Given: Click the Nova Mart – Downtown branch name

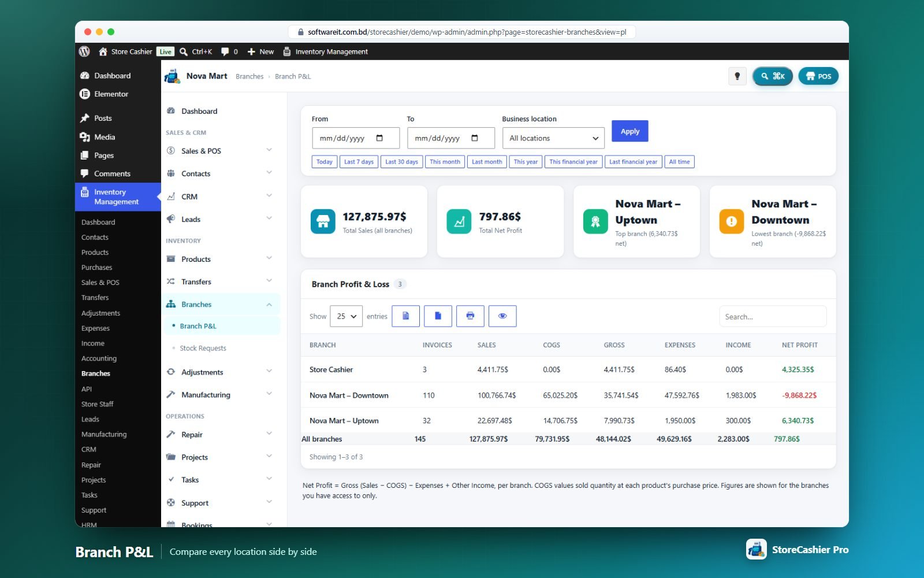Looking at the screenshot, I should 349,395.
